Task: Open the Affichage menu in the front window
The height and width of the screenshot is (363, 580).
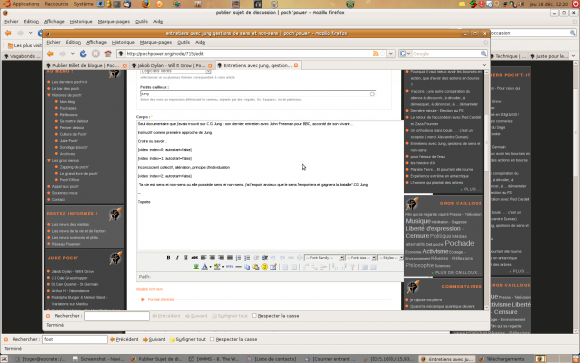Action: pos(96,43)
